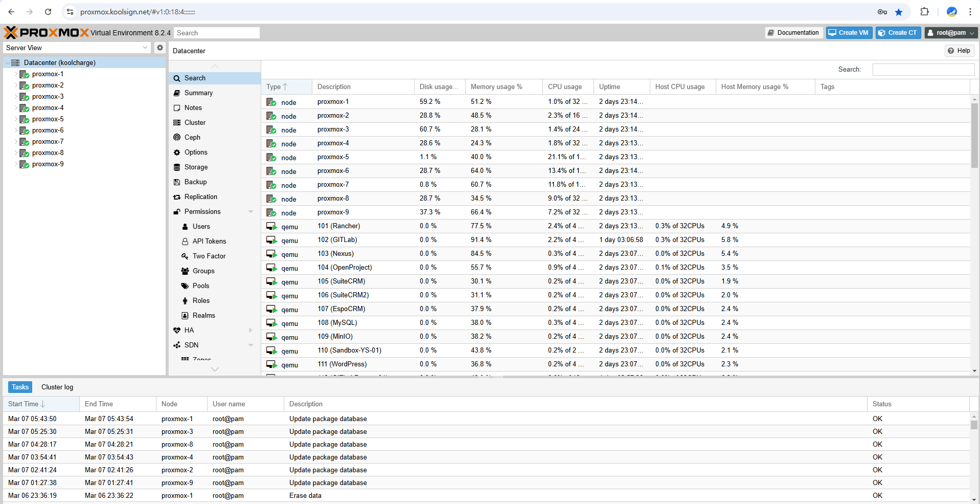Click the top header Search field
Image resolution: width=980 pixels, height=504 pixels.
[217, 33]
